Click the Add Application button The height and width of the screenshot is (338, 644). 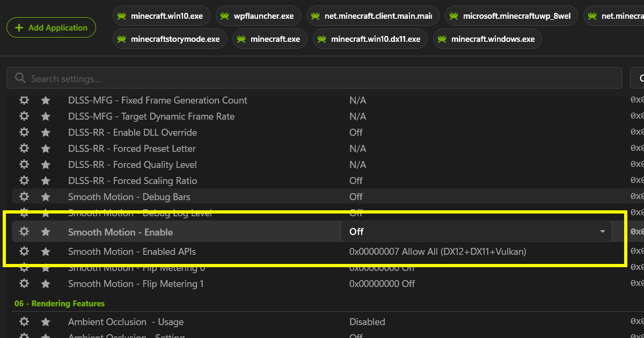coord(51,27)
